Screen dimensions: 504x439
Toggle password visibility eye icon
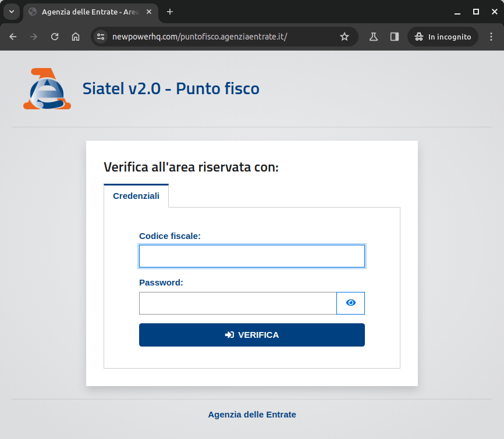(x=351, y=303)
